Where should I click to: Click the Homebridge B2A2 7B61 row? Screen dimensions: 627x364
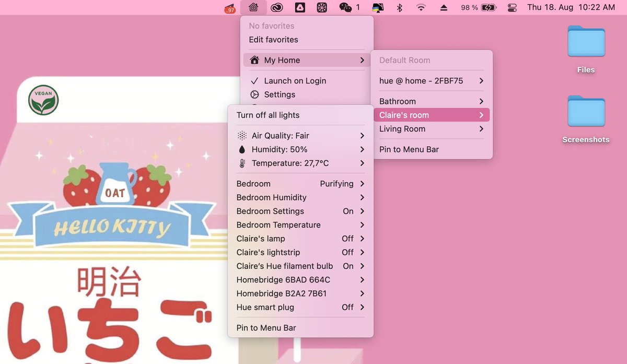(300, 293)
